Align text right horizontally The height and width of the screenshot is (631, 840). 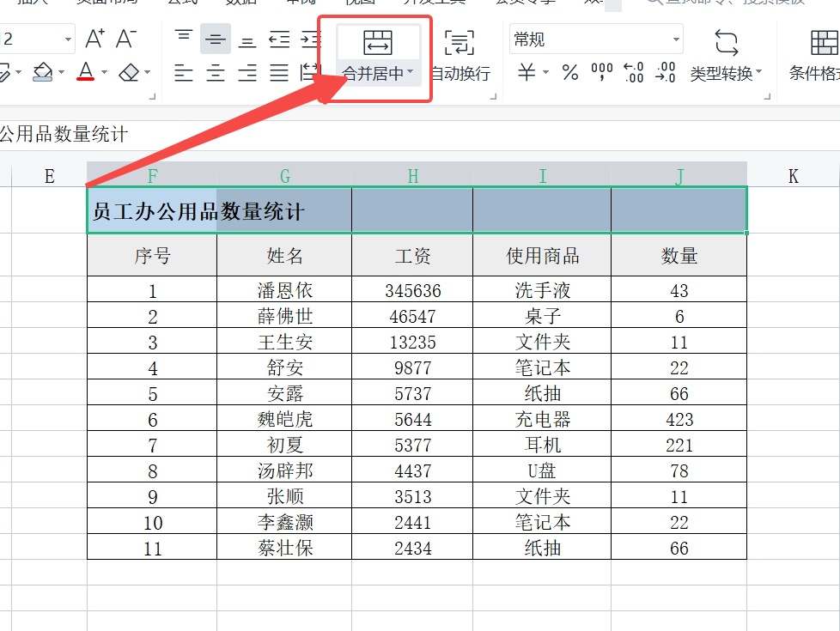pos(247,72)
